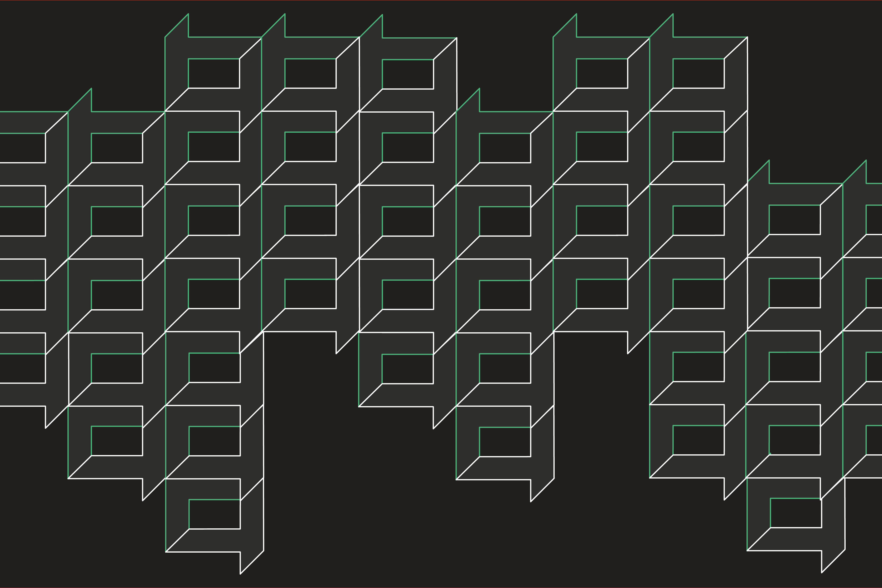Screen dimensions: 882x588
Task: Click the thin red line along the top edge
Action: click(441, 0)
